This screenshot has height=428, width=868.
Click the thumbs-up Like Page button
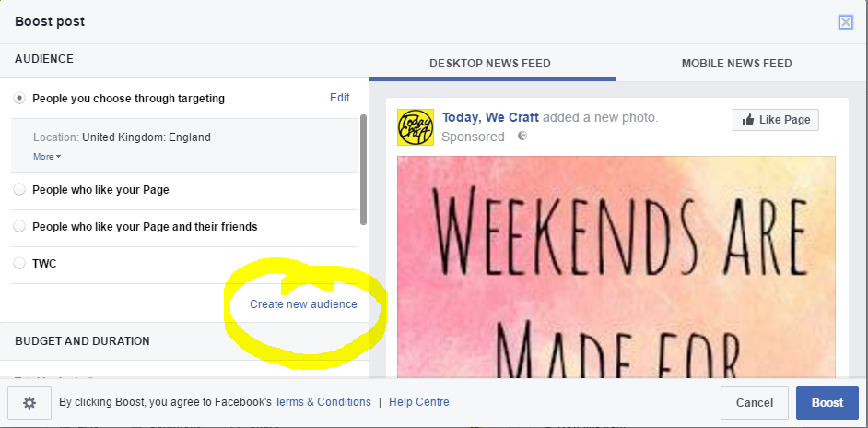click(x=776, y=120)
